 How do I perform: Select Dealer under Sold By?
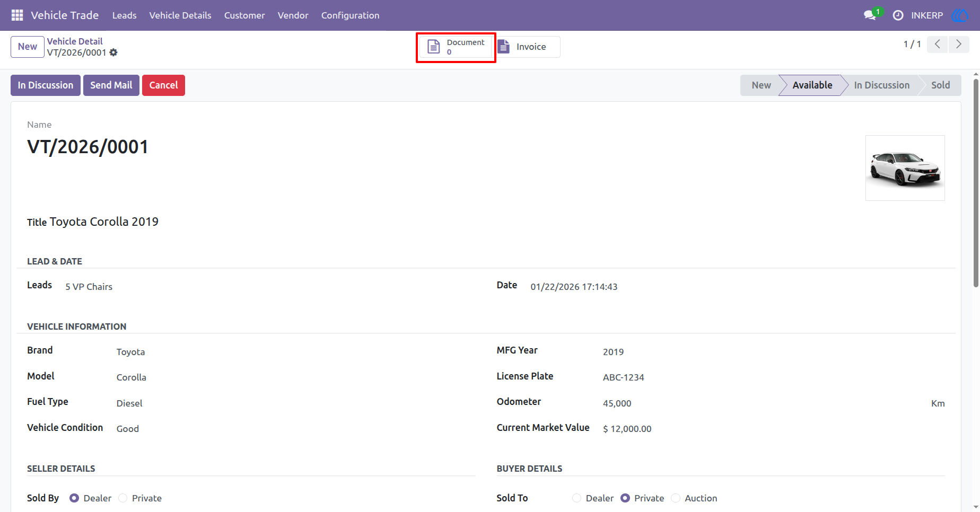click(74, 498)
